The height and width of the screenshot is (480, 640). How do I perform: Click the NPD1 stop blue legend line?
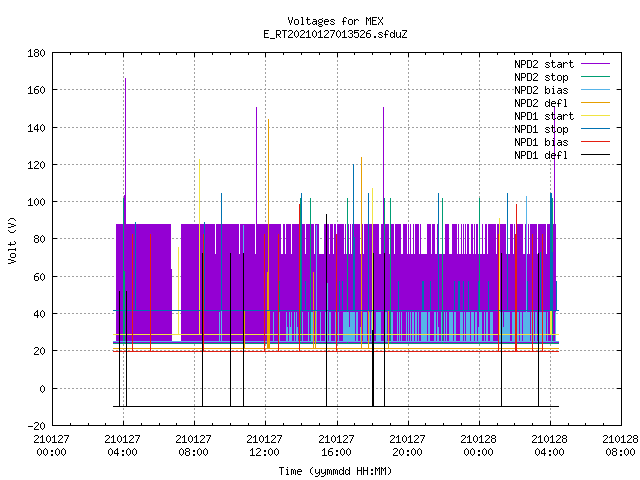pyautogui.click(x=595, y=129)
